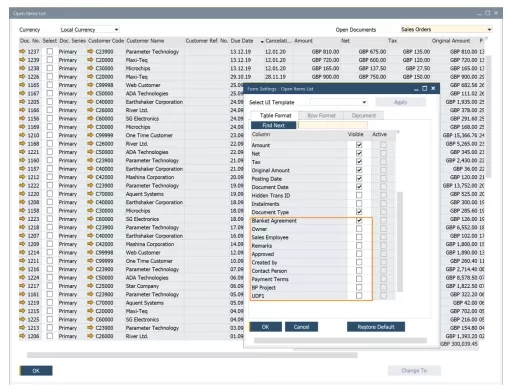Switch to the Table Format tab
The width and height of the screenshot is (509, 391).
tap(275, 115)
